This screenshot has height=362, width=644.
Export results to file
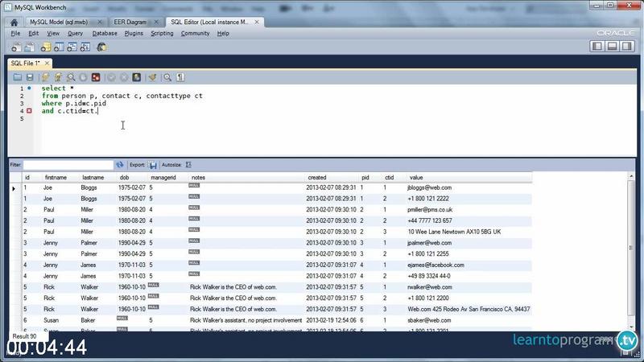coord(153,165)
